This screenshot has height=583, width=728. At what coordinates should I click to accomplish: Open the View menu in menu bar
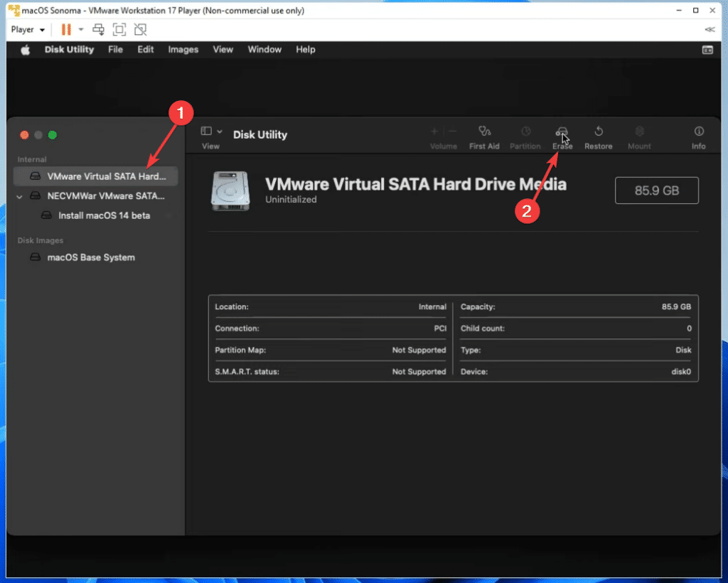tap(223, 50)
